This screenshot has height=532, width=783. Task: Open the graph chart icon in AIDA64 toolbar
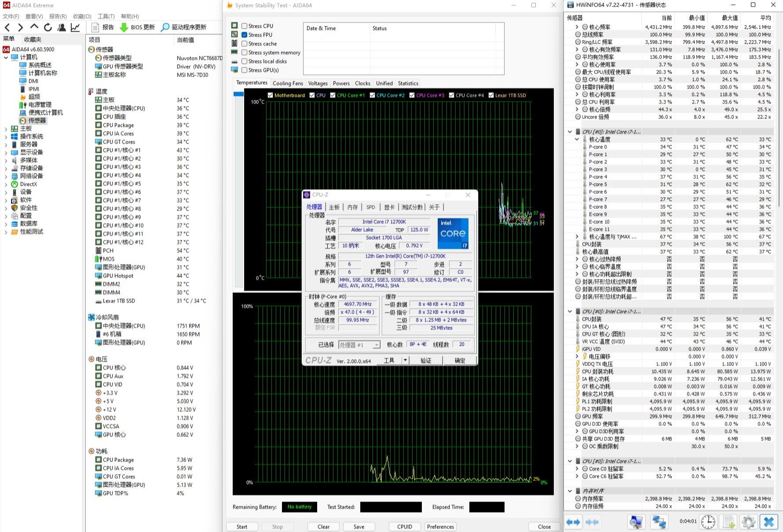pyautogui.click(x=75, y=27)
